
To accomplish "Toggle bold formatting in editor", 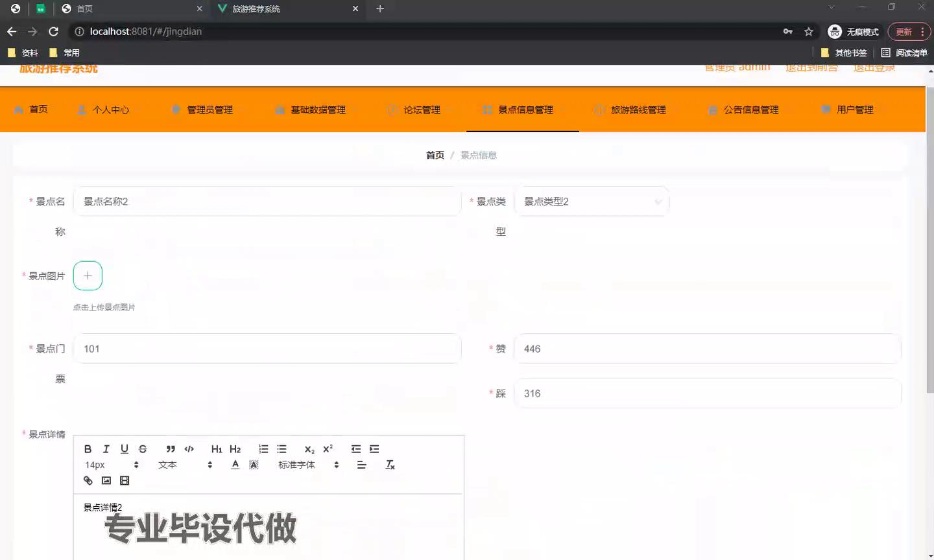I will point(88,449).
